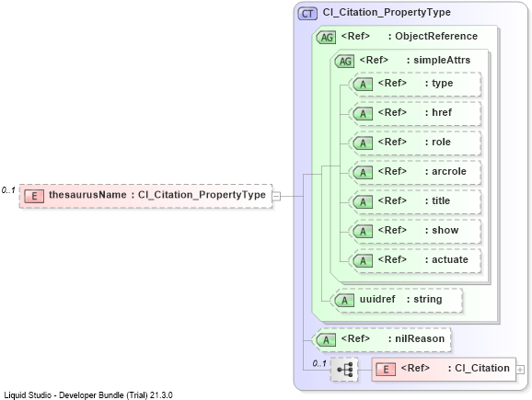The width and height of the screenshot is (532, 400).
Task: Select the show attribute A icon
Action: [x=363, y=232]
